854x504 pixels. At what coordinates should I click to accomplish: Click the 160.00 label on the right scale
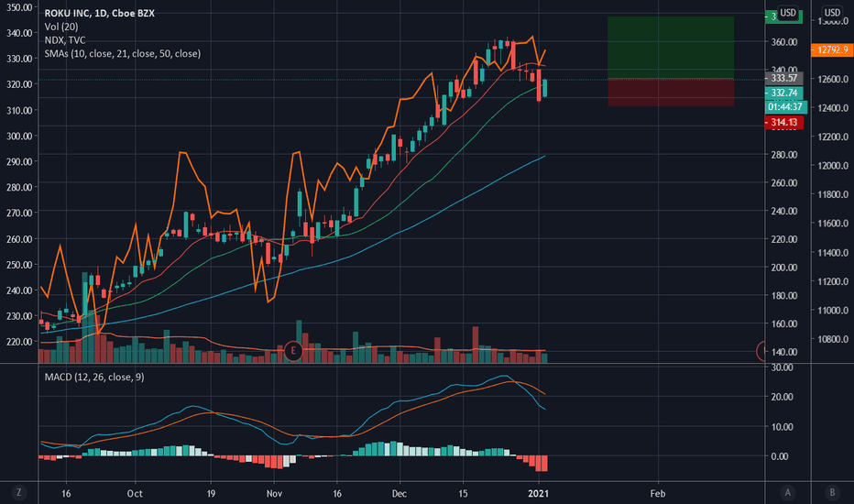[x=784, y=323]
